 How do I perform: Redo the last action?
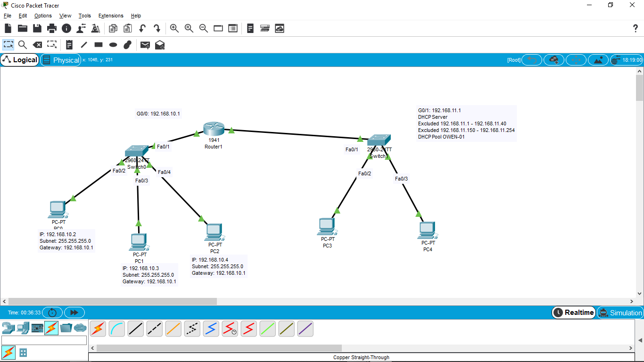pyautogui.click(x=157, y=28)
